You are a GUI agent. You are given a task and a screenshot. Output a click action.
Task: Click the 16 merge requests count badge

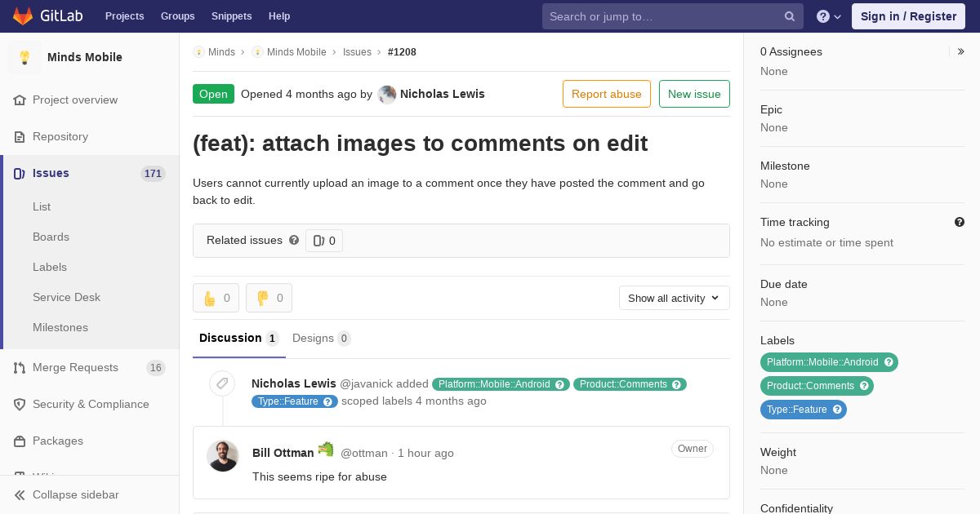coord(156,368)
